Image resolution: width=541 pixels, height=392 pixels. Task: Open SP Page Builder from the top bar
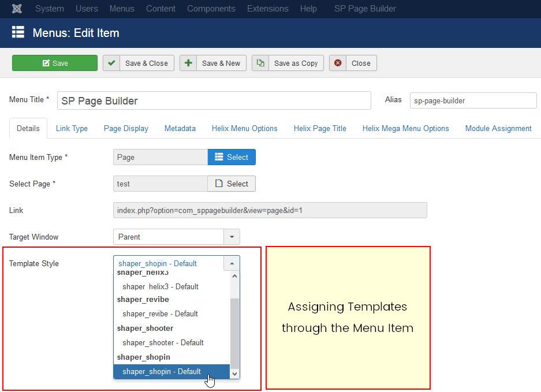point(365,9)
